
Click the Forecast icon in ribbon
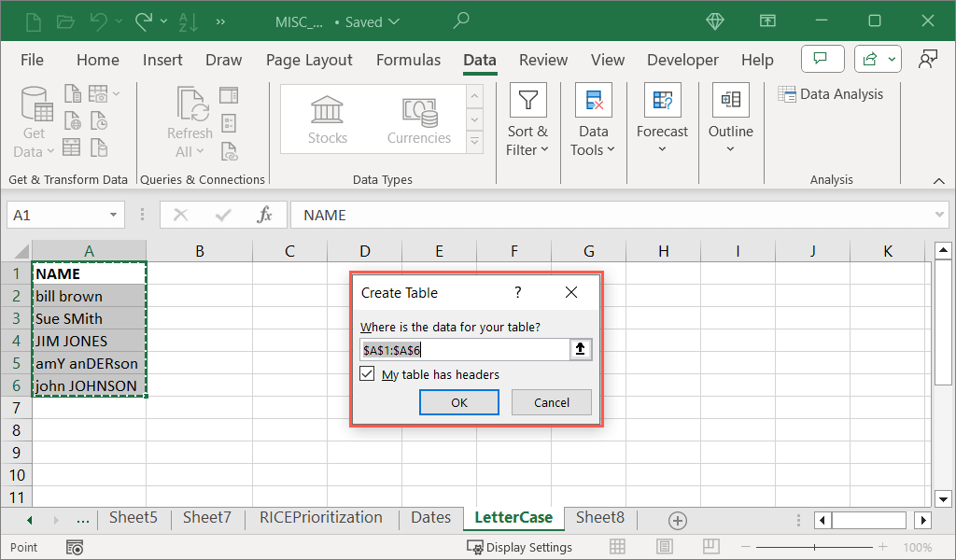point(662,101)
